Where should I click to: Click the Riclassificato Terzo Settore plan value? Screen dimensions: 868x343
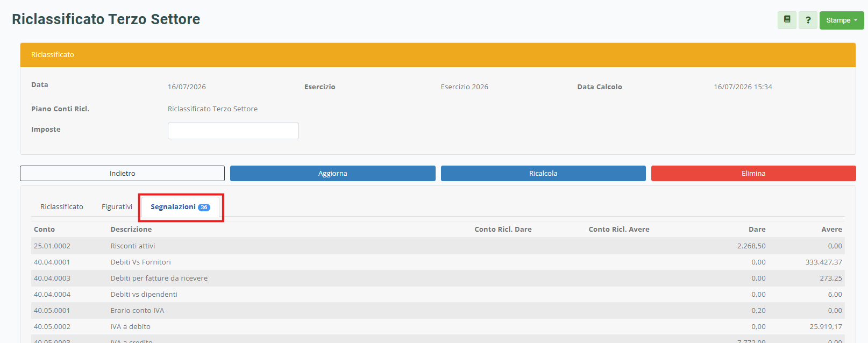tap(212, 109)
